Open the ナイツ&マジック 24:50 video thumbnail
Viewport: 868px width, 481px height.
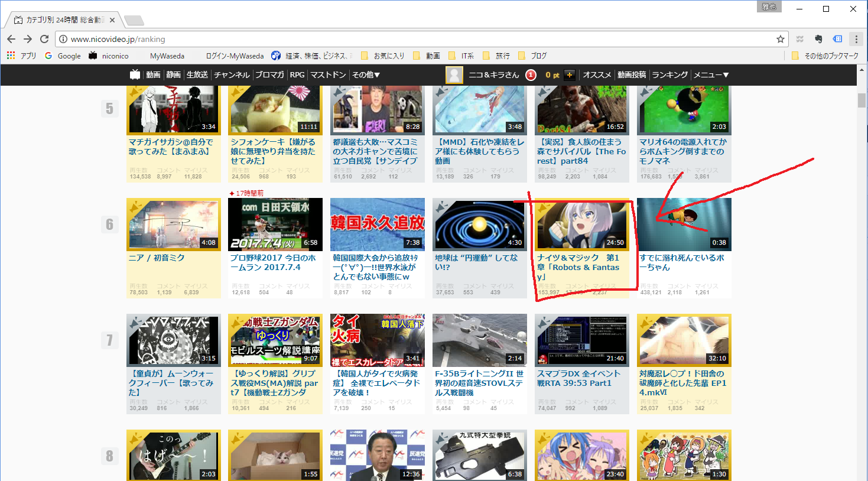(582, 224)
